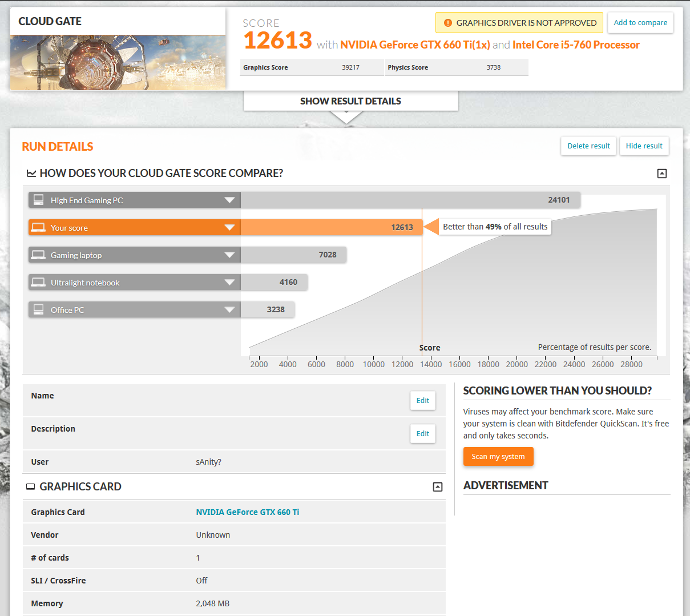The image size is (690, 616).
Task: Click the chart icon beside score compare heading
Action: coord(31,173)
